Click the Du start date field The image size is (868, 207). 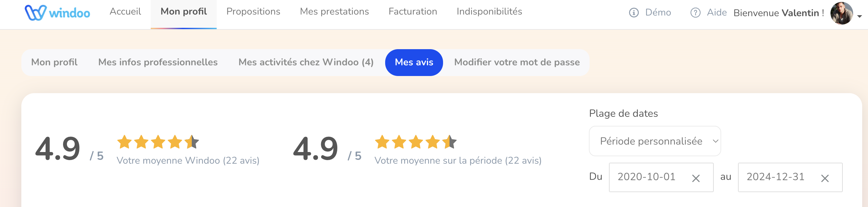coord(661,177)
